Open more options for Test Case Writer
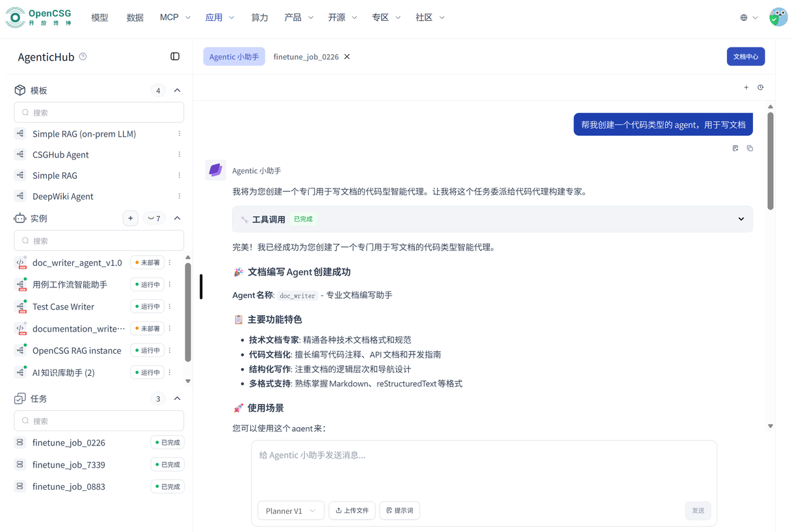Screen dimensions: 792x532 170,306
